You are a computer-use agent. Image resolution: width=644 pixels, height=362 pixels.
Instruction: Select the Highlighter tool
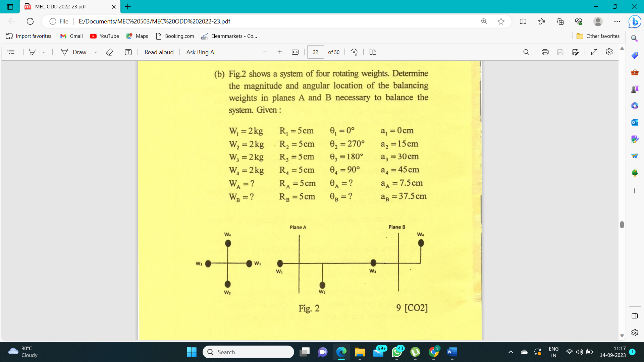pyautogui.click(x=32, y=52)
